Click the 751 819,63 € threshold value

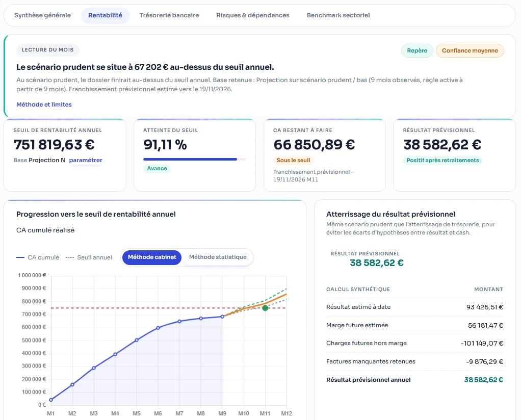coord(54,145)
